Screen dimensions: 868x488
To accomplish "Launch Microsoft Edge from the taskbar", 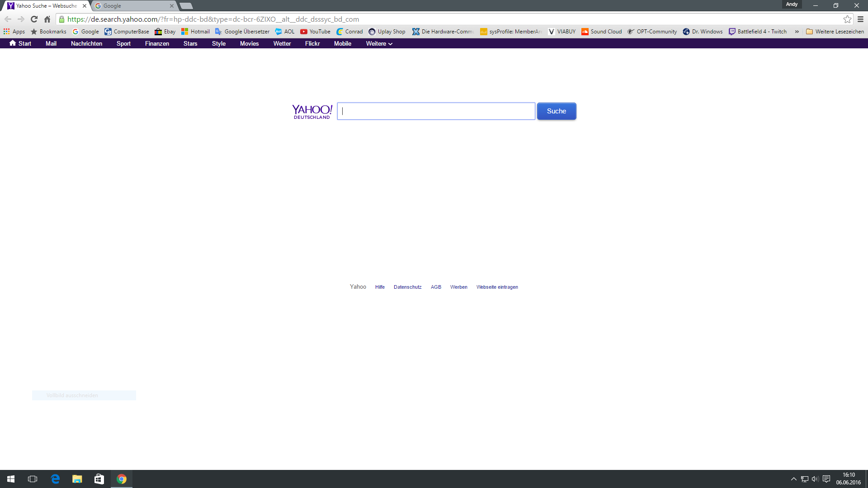I will (55, 479).
